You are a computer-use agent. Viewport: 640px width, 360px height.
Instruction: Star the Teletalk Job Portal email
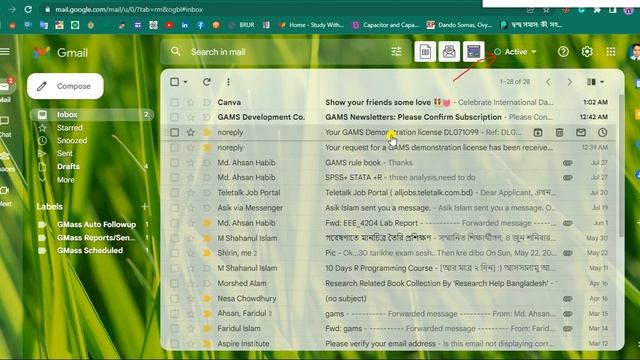click(x=191, y=193)
